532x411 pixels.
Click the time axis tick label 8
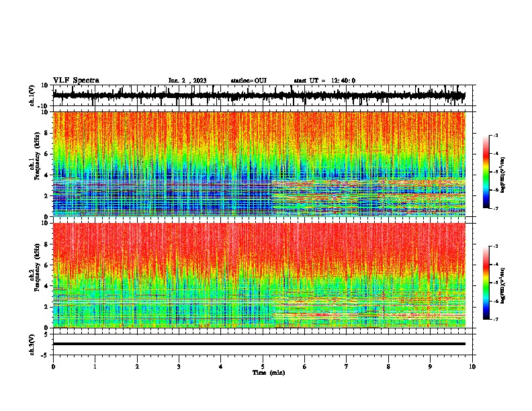pos(388,367)
